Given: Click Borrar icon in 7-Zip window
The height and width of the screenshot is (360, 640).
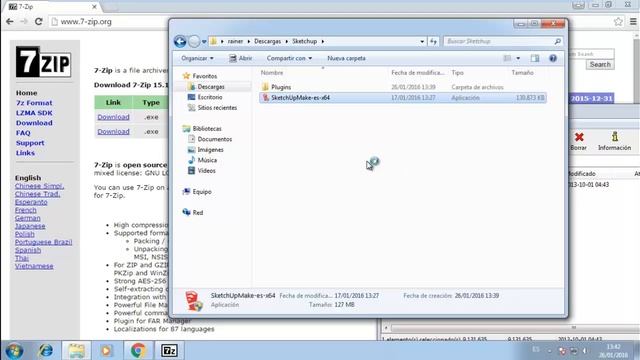Looking at the screenshot, I should (x=579, y=141).
